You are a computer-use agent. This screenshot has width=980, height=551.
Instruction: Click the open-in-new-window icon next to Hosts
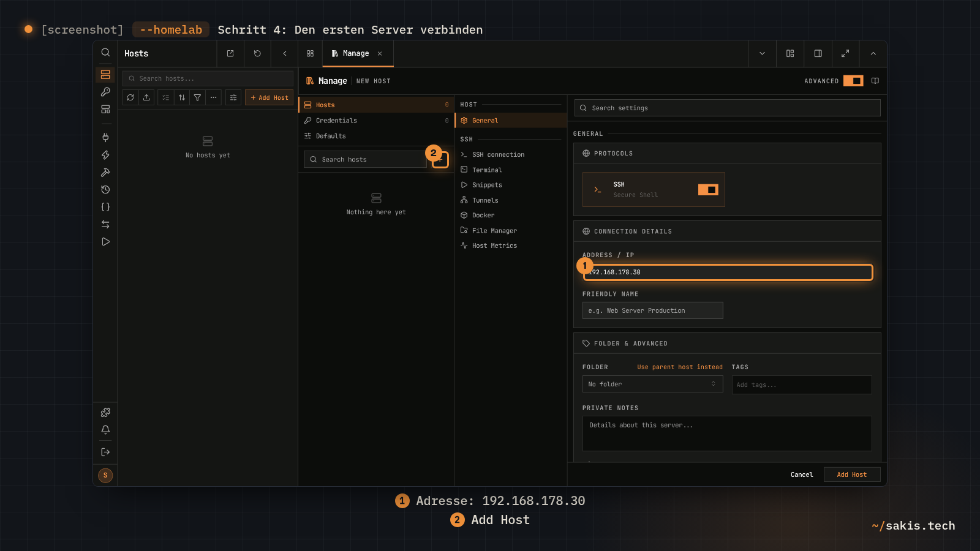pos(230,53)
